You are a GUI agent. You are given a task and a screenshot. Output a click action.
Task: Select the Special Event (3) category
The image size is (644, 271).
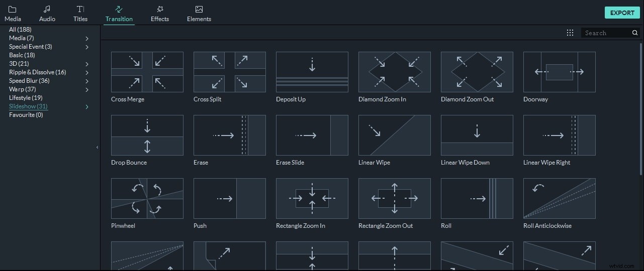click(x=31, y=47)
